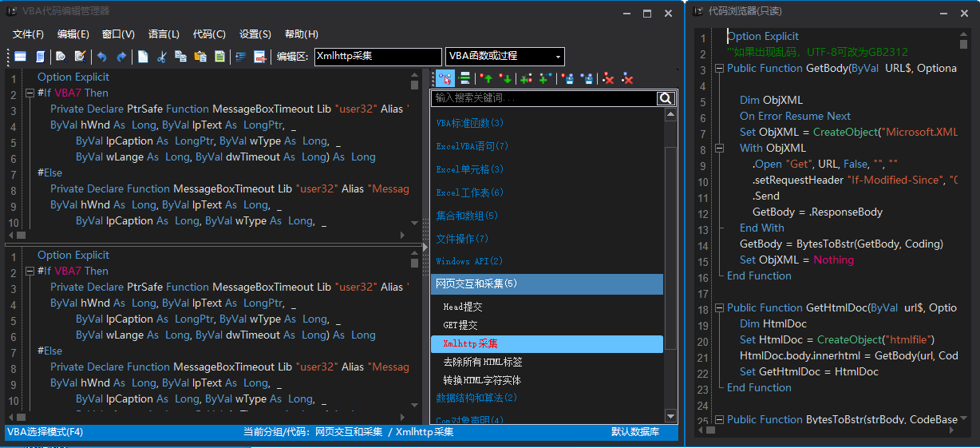Open the 代码(C) menu
980x448 pixels.
point(209,34)
